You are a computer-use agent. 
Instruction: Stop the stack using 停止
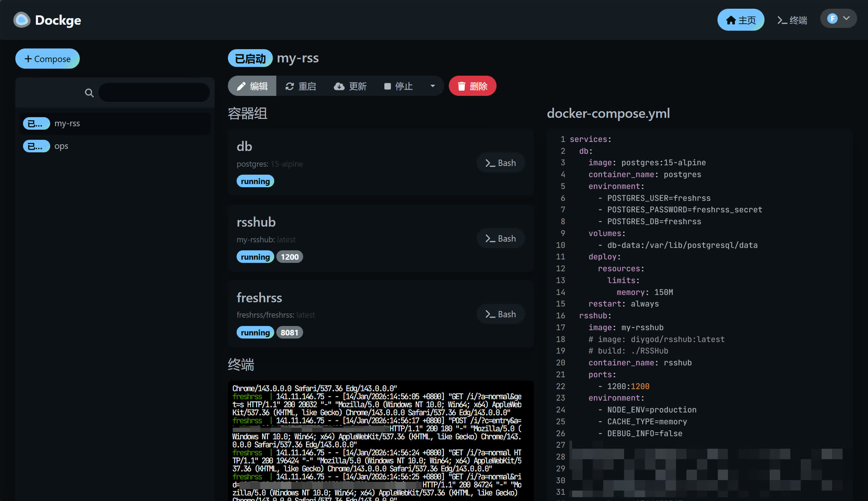coord(398,86)
